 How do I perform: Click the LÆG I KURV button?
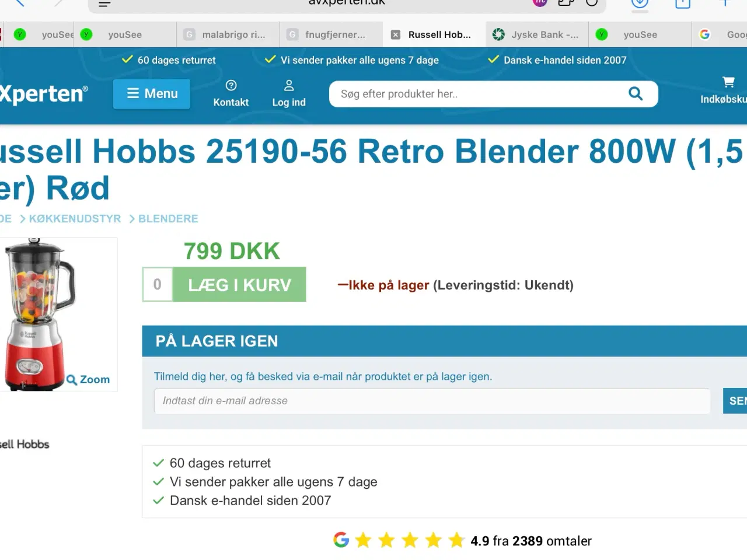239,285
